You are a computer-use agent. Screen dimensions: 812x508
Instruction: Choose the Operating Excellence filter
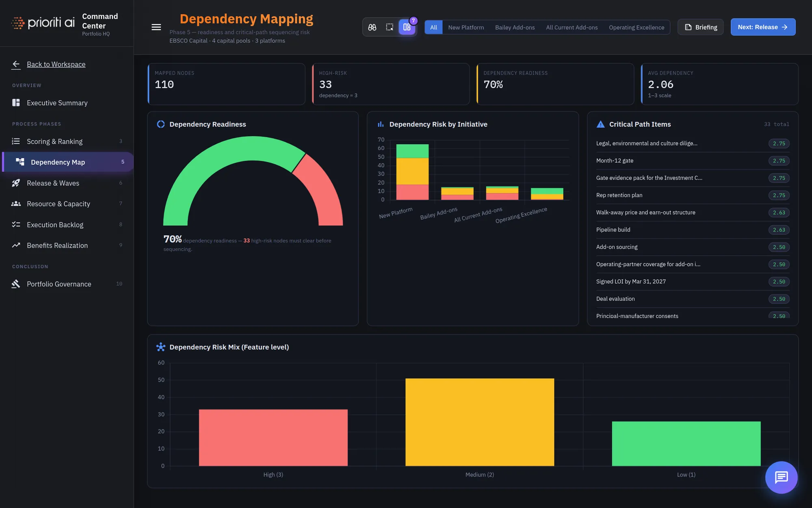click(636, 27)
